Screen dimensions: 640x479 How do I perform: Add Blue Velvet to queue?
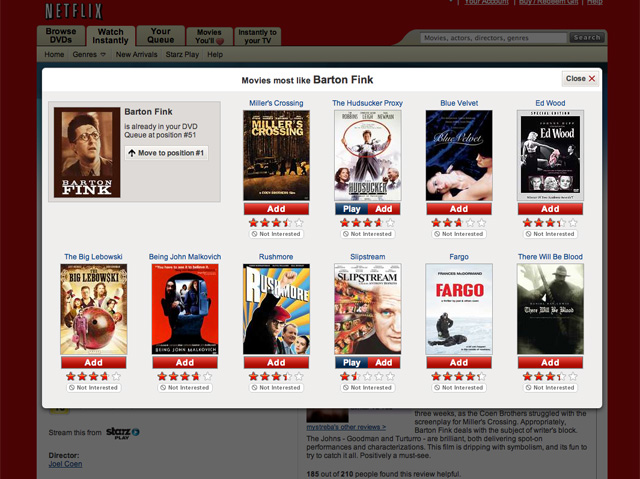pyautogui.click(x=459, y=209)
